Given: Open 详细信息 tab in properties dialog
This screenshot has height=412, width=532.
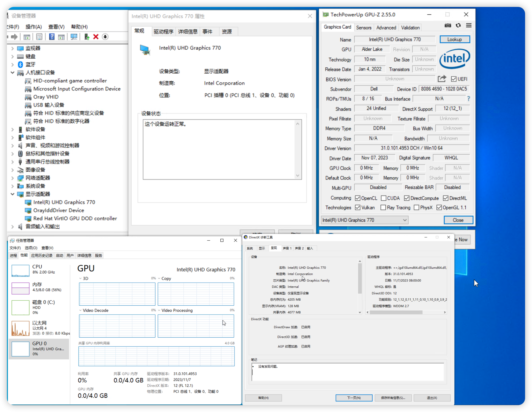Looking at the screenshot, I should (x=188, y=31).
